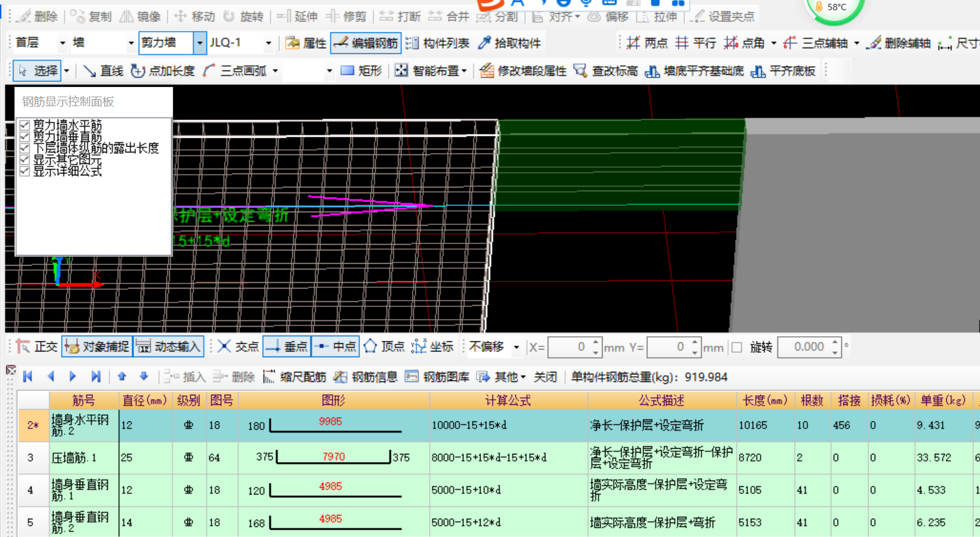
Task: Toggle the 旋转 checkbox in snap bar
Action: click(x=737, y=347)
